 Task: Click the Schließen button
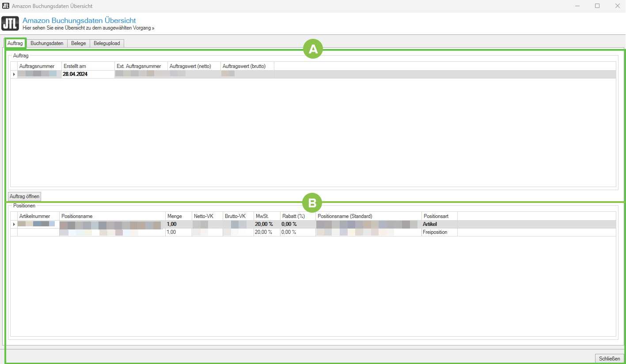point(610,359)
